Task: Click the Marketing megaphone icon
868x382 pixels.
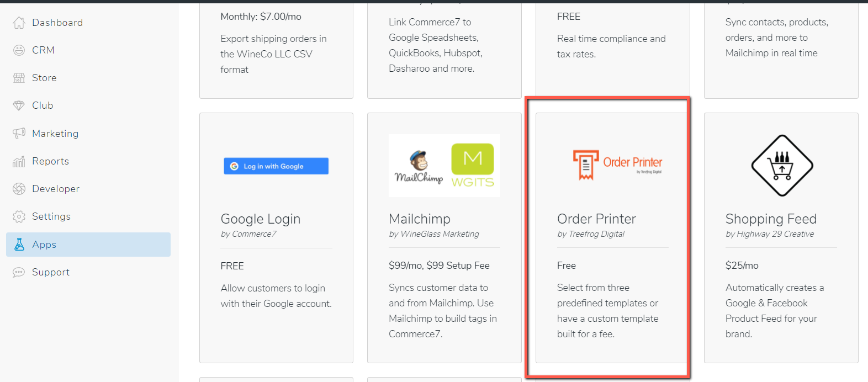Action: coord(19,133)
